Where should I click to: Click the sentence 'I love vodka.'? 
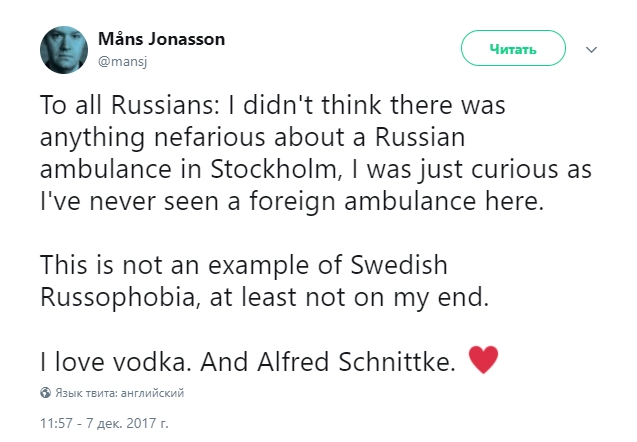112,362
